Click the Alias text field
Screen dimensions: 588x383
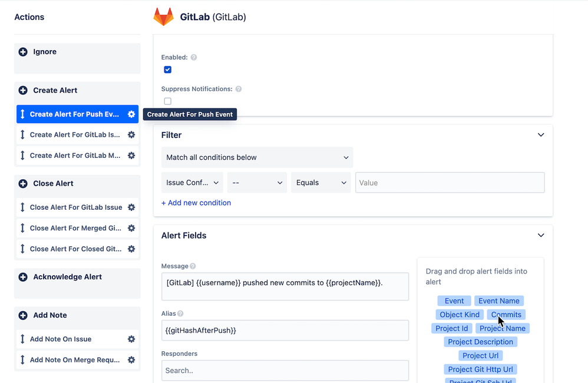pyautogui.click(x=285, y=331)
